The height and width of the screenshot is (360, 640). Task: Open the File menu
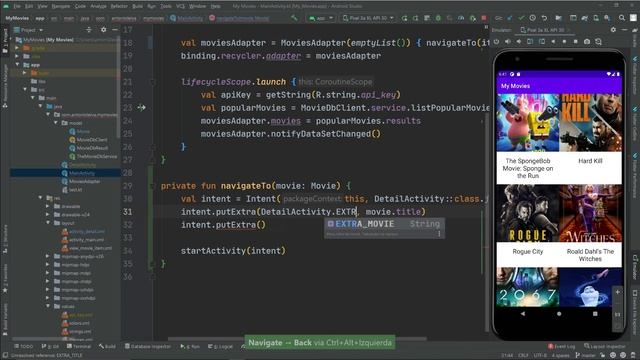click(17, 6)
